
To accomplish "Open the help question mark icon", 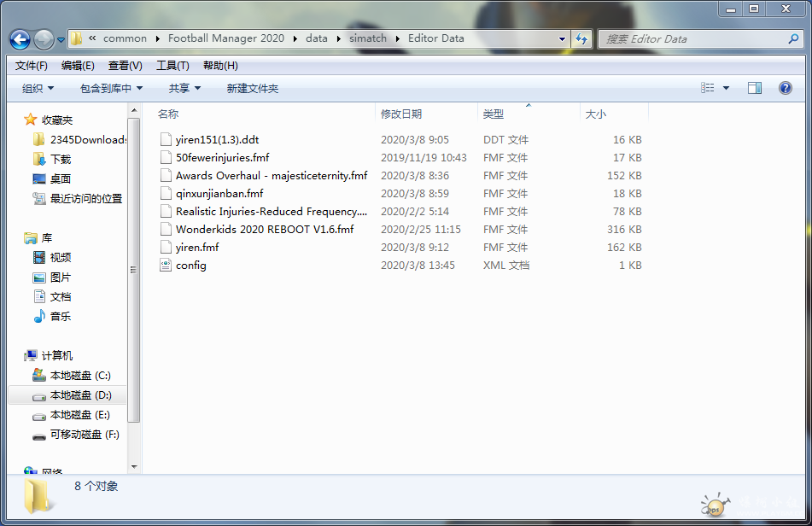I will coord(785,88).
